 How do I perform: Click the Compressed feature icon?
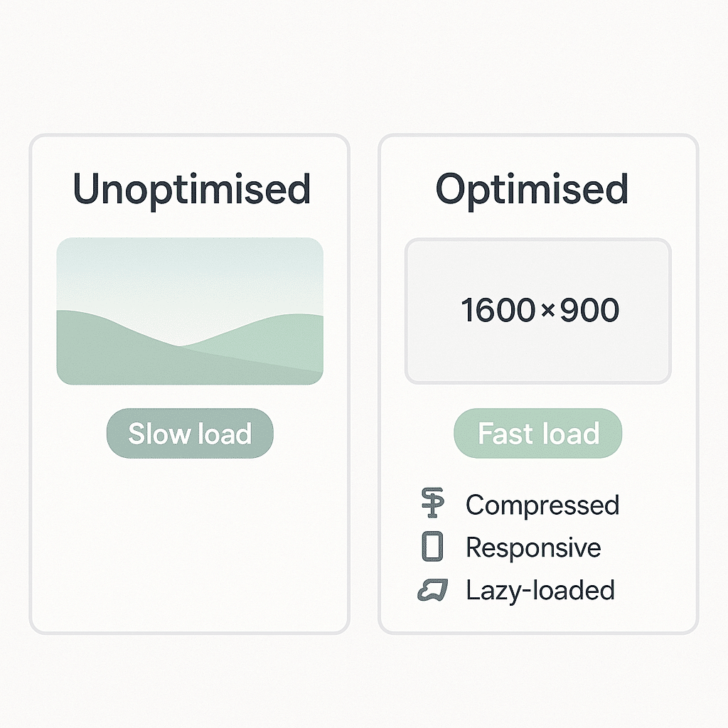coord(432,504)
